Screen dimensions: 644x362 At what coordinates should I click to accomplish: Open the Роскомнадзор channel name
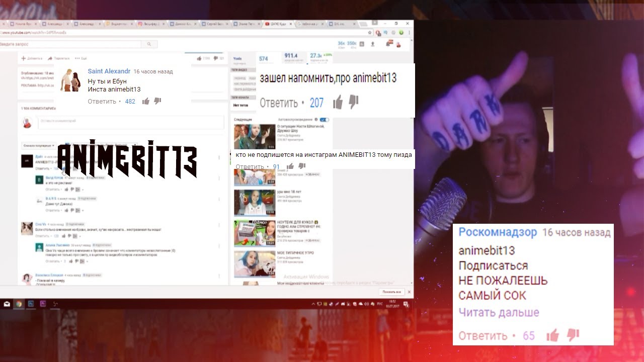498,232
